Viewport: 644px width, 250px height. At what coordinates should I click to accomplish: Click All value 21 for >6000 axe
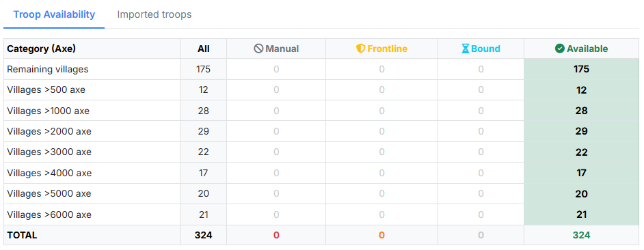point(203,214)
